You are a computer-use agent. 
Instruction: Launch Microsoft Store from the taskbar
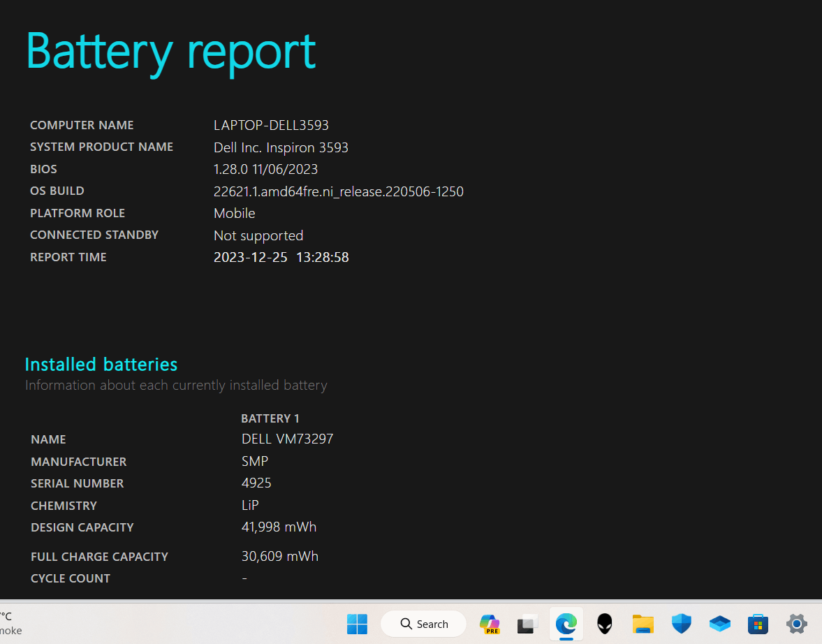tap(758, 624)
